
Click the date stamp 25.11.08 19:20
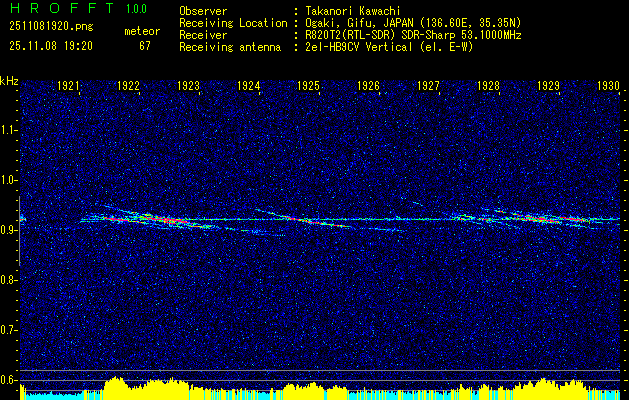click(51, 46)
